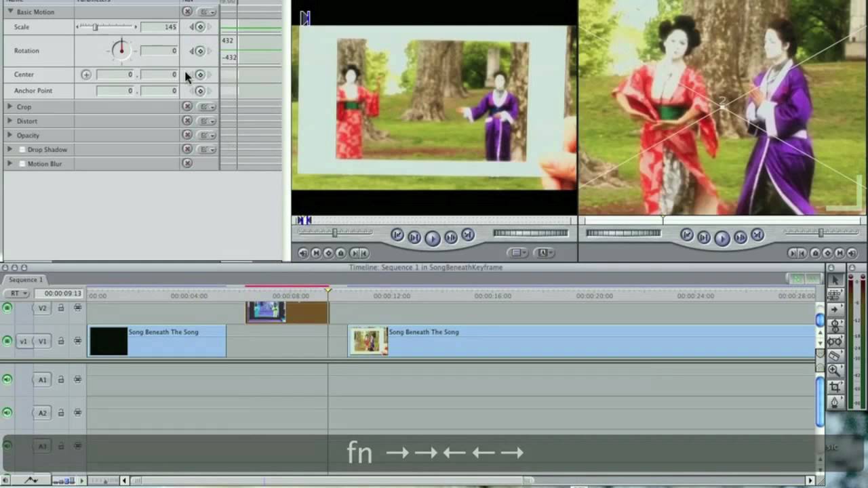The width and height of the screenshot is (868, 488).
Task: Mute the A2 audio track
Action: (x=7, y=412)
